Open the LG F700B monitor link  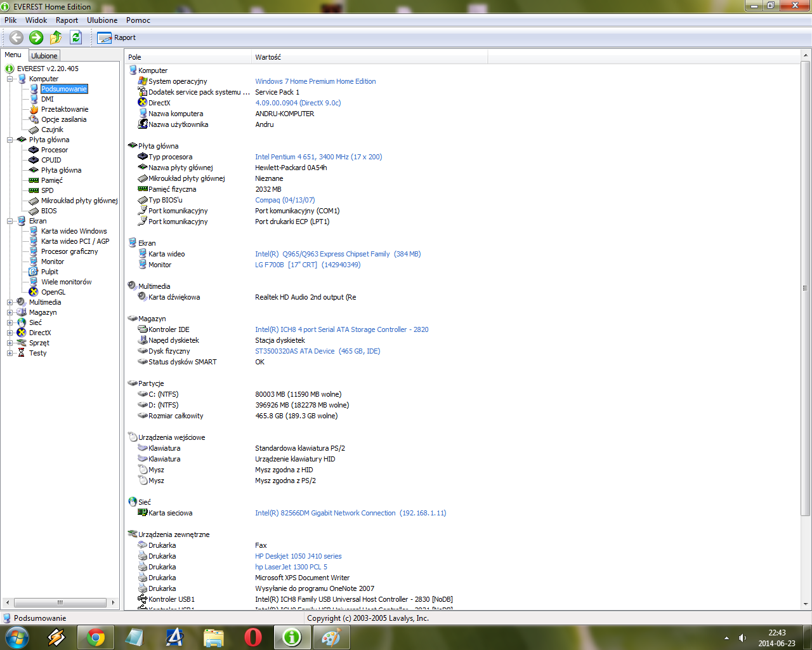pyautogui.click(x=308, y=265)
